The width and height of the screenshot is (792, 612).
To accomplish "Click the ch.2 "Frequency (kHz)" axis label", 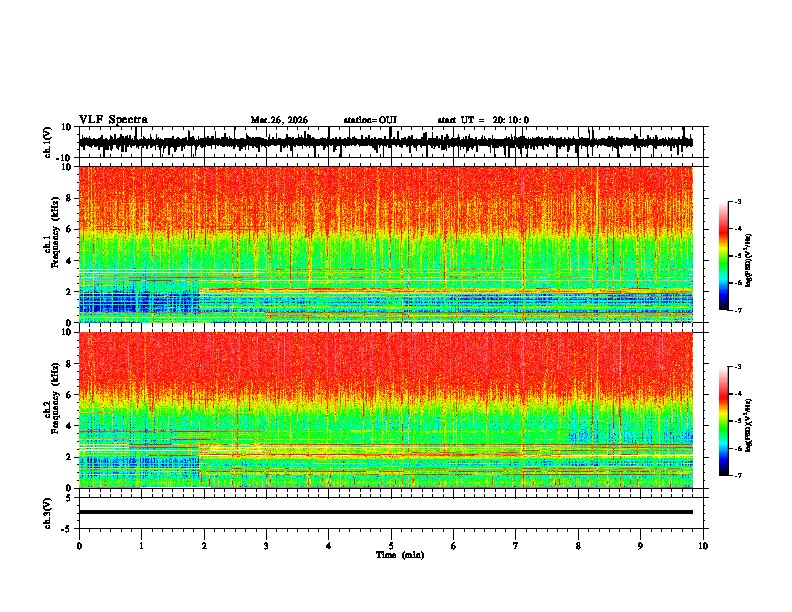I will [55, 398].
